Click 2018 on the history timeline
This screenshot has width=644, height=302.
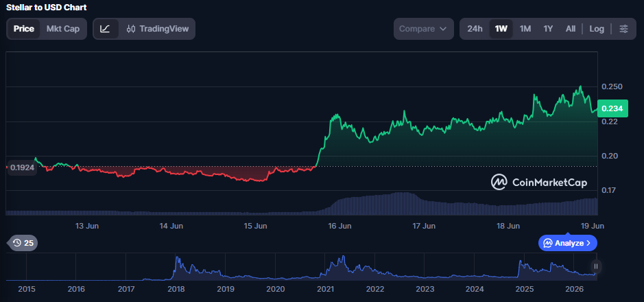[176, 289]
